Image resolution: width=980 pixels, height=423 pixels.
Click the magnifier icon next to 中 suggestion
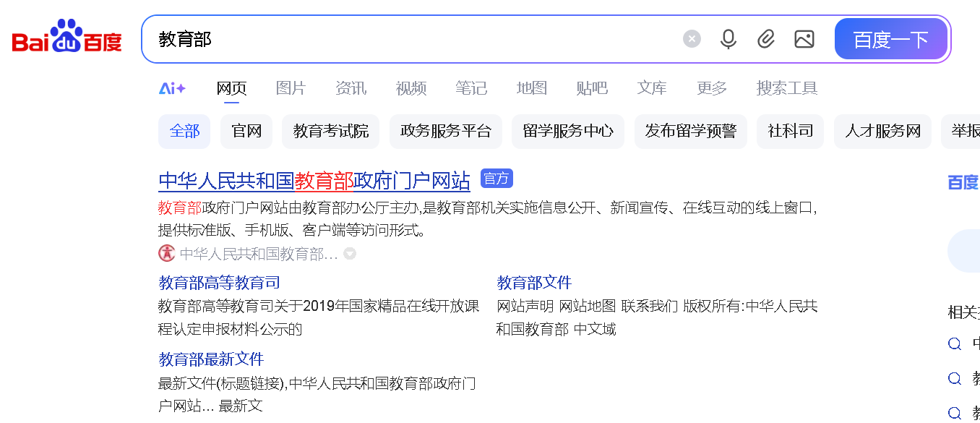click(x=954, y=344)
